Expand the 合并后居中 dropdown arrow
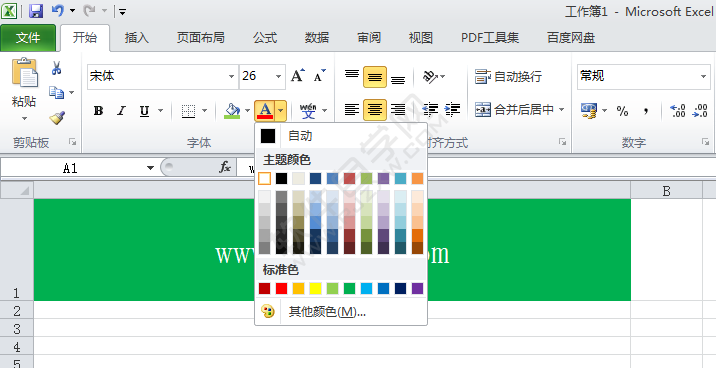Viewport: 716px width, 368px height. coord(561,110)
